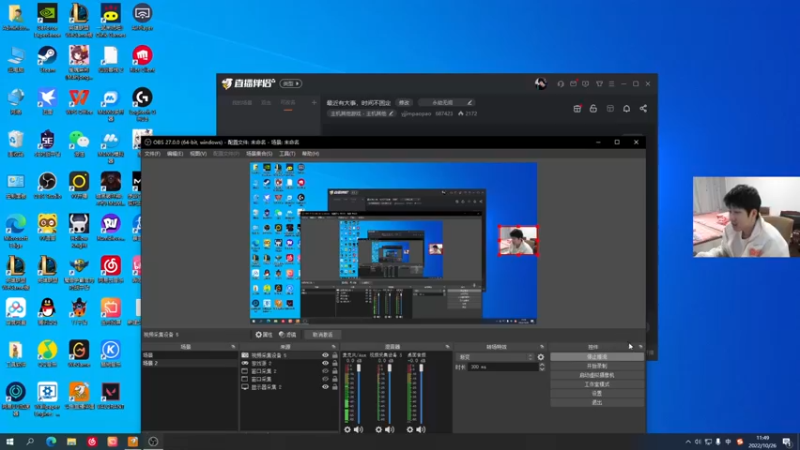Toggle visibility of display capture 2 source
This screenshot has width=800, height=450.
coord(325,387)
